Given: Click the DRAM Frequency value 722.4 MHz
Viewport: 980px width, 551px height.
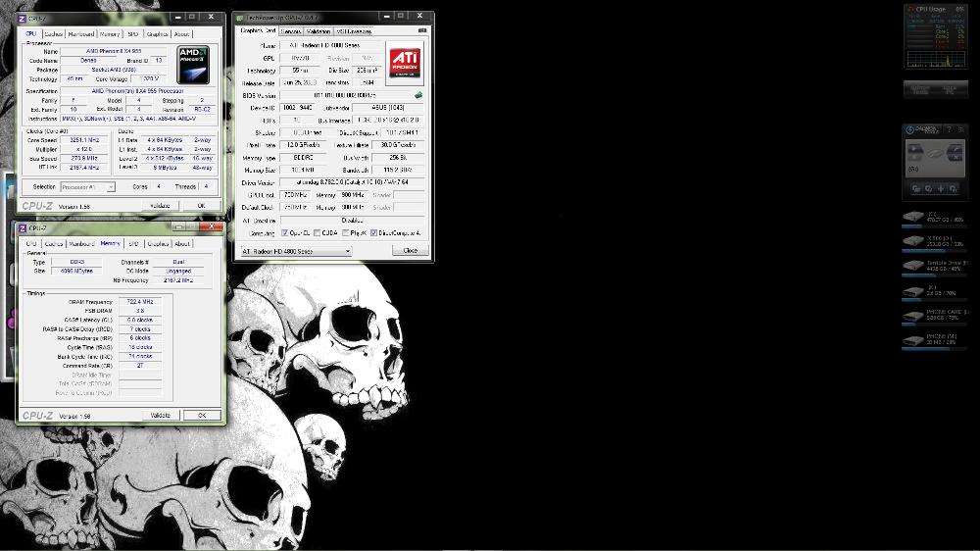Looking at the screenshot, I should coord(140,301).
